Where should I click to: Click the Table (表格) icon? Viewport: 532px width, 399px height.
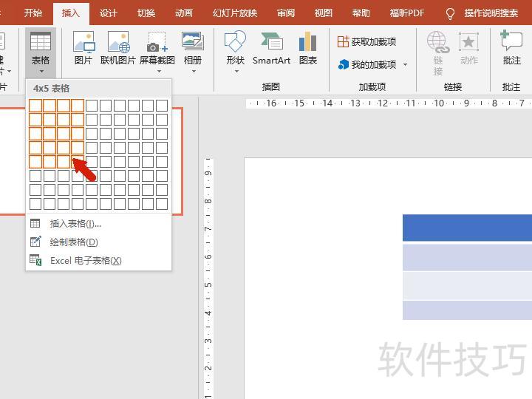41,41
